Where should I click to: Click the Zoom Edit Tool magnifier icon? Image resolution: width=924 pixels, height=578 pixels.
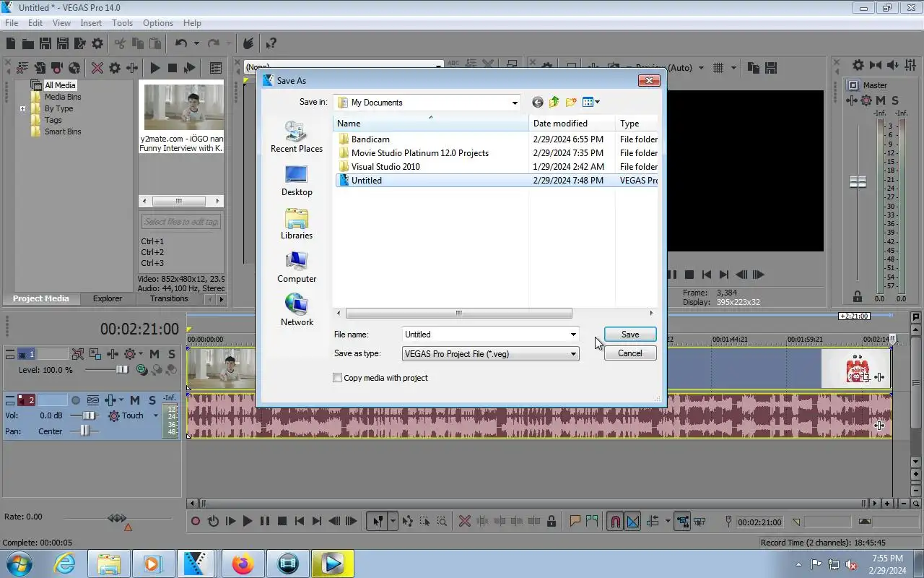(x=442, y=521)
